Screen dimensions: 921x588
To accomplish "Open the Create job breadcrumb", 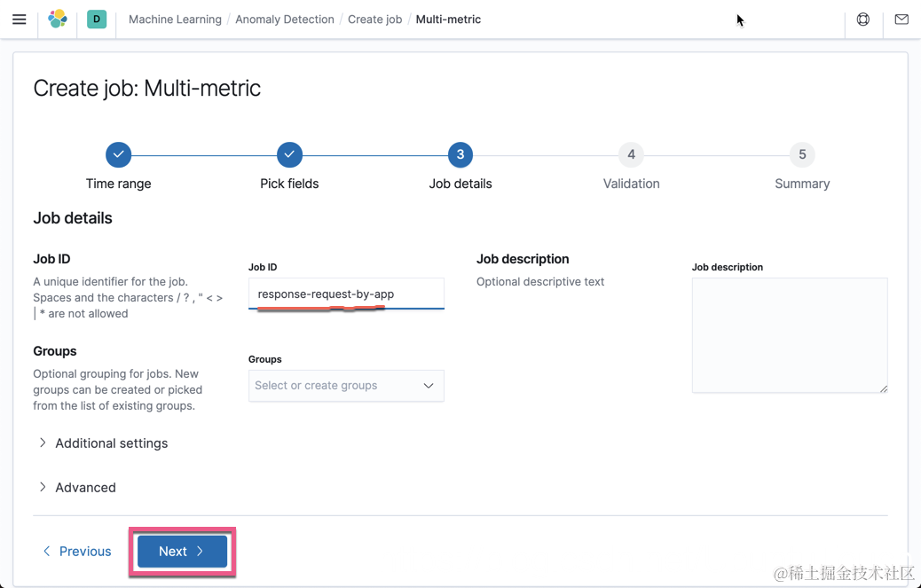I will pos(374,20).
